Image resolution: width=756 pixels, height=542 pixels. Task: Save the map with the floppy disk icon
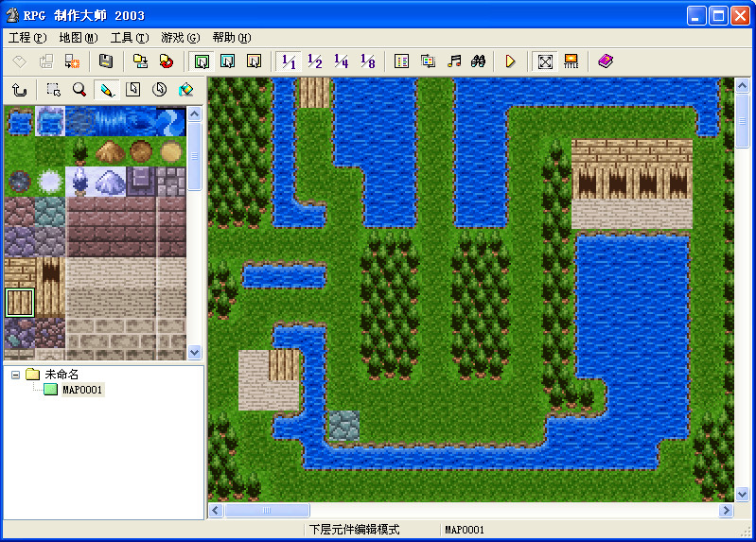coord(106,61)
